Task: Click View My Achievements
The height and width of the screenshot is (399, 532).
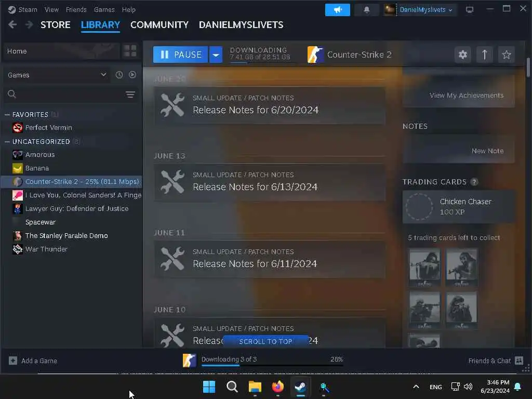Action: pos(466,96)
